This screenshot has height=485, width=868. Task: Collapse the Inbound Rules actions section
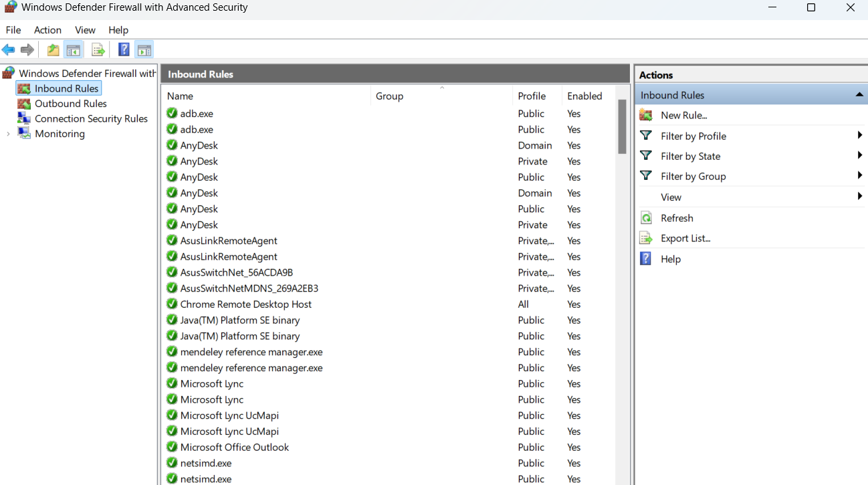tap(859, 94)
